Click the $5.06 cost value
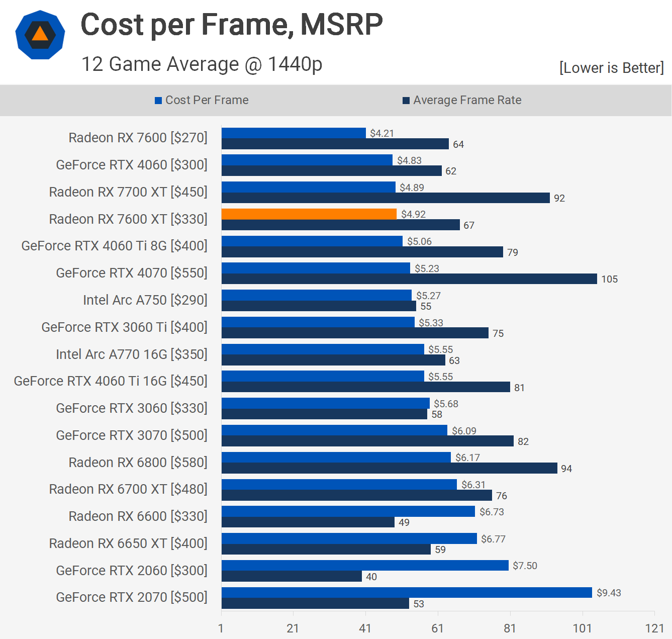 click(419, 241)
